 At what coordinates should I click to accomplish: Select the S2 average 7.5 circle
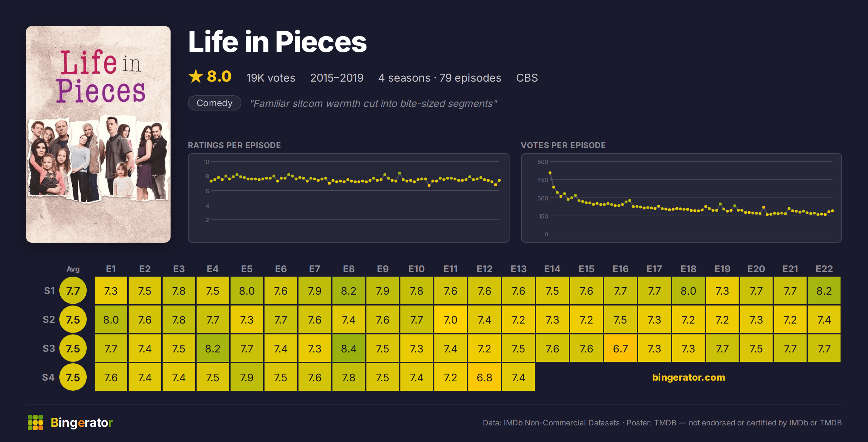click(x=73, y=320)
